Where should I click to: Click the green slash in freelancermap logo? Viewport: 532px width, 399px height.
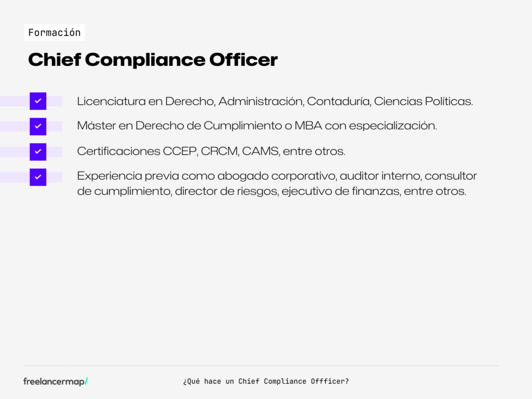point(86,381)
